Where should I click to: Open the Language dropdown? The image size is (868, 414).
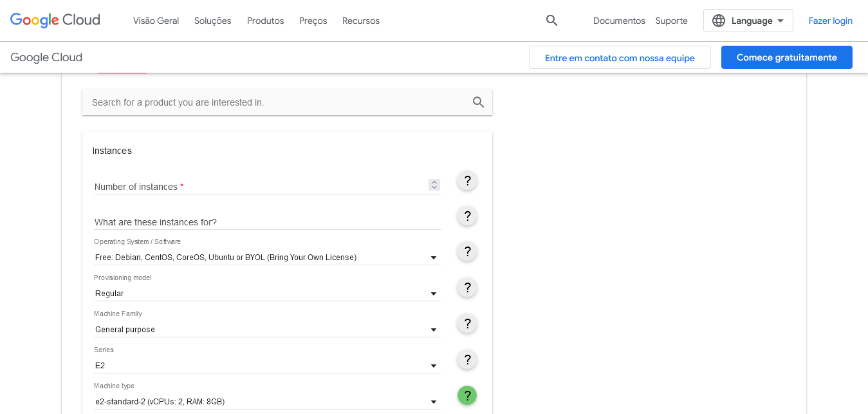(748, 21)
